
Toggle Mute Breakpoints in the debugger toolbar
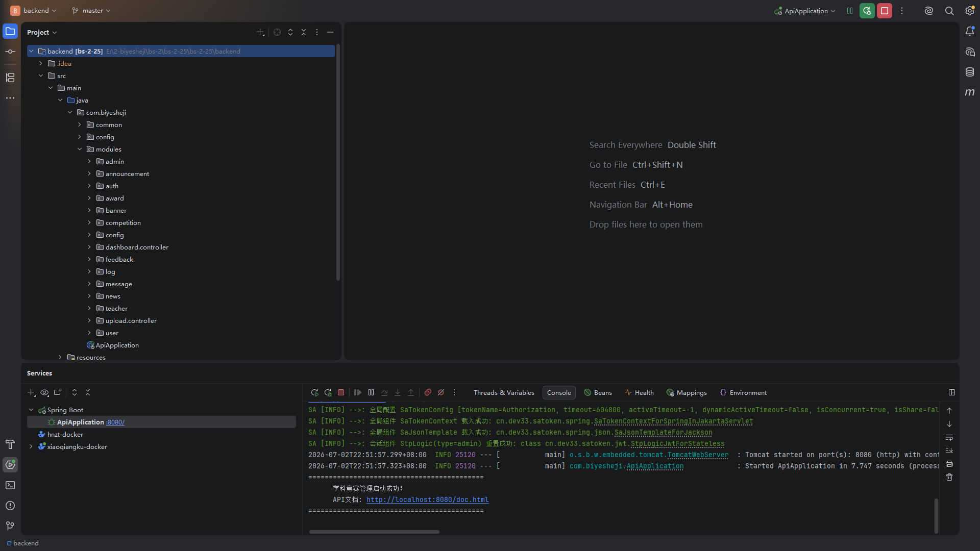(x=441, y=392)
